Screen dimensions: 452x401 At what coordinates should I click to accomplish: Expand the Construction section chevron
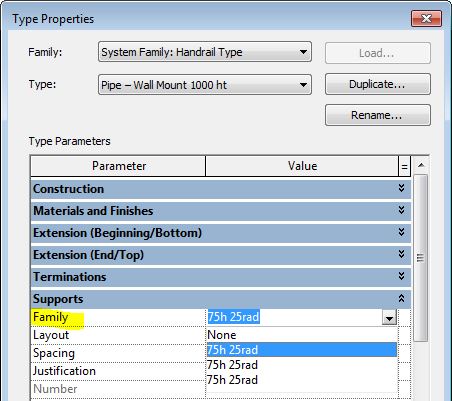[x=402, y=188]
